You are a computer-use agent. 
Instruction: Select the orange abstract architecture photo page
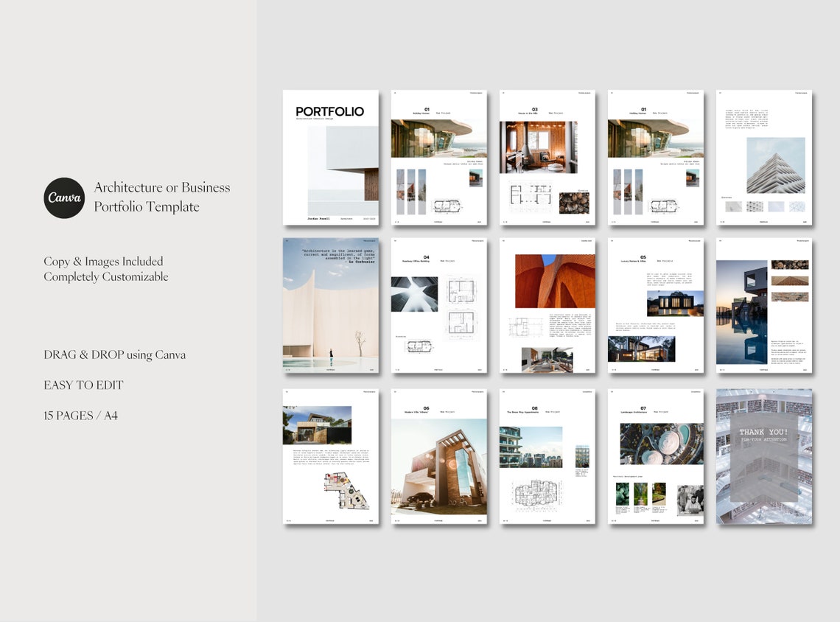(x=547, y=304)
